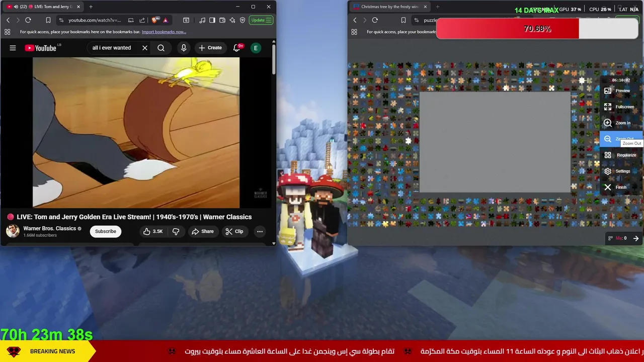
Task: Click the 70.68% red progress bar
Action: point(537,29)
